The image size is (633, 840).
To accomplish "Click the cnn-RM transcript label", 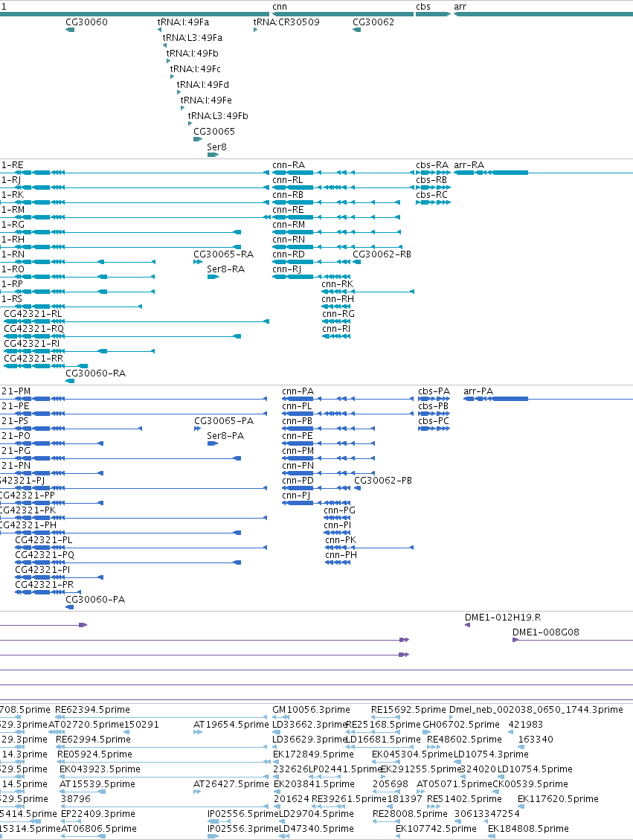I will coord(289,225).
